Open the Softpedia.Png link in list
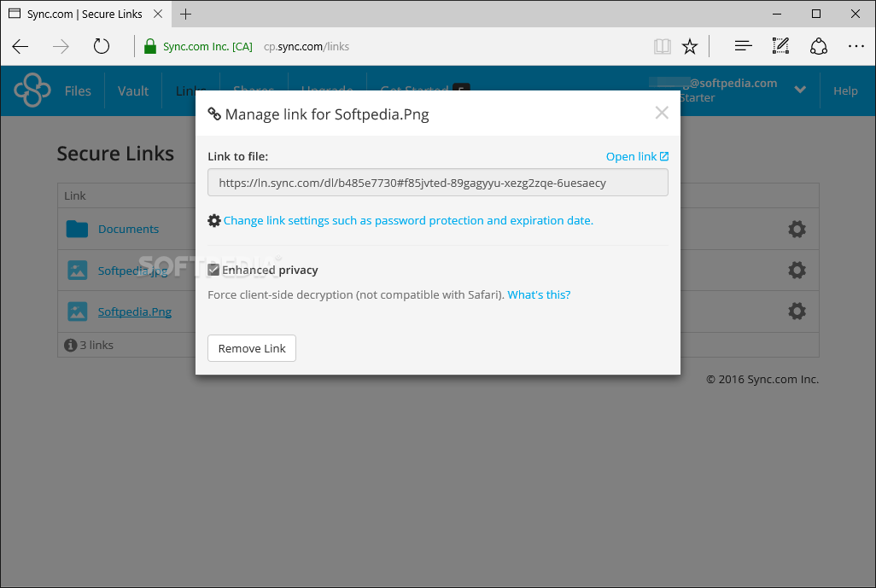The image size is (876, 588). point(135,311)
